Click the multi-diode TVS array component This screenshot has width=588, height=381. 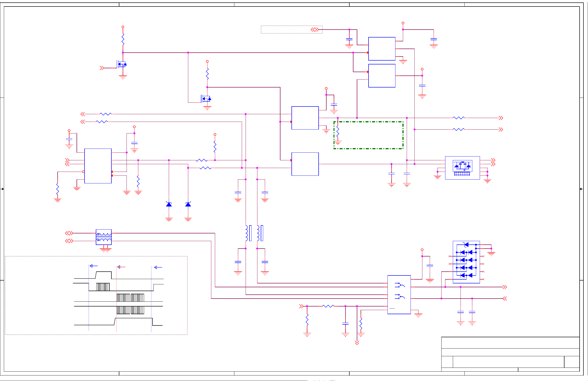466,262
